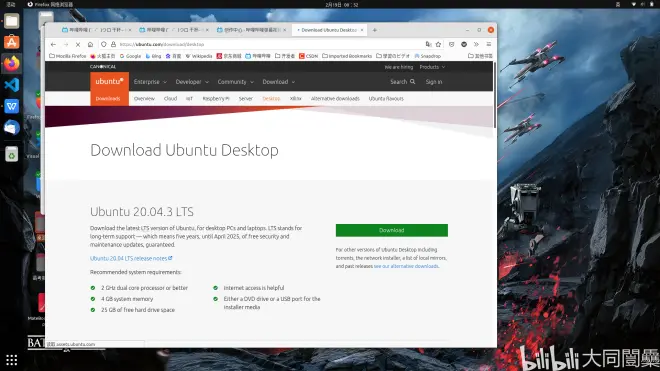Open the other bookmarks folder at far right
Viewport: 660px width, 371px height.
(x=480, y=56)
